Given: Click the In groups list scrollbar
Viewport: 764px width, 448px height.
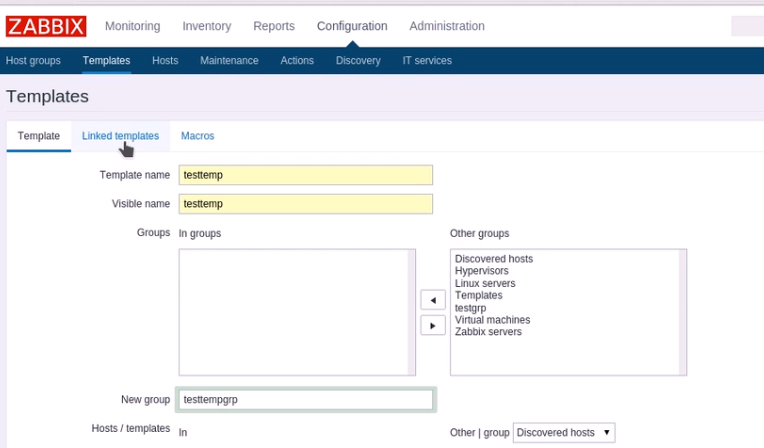Looking at the screenshot, I should [411, 312].
